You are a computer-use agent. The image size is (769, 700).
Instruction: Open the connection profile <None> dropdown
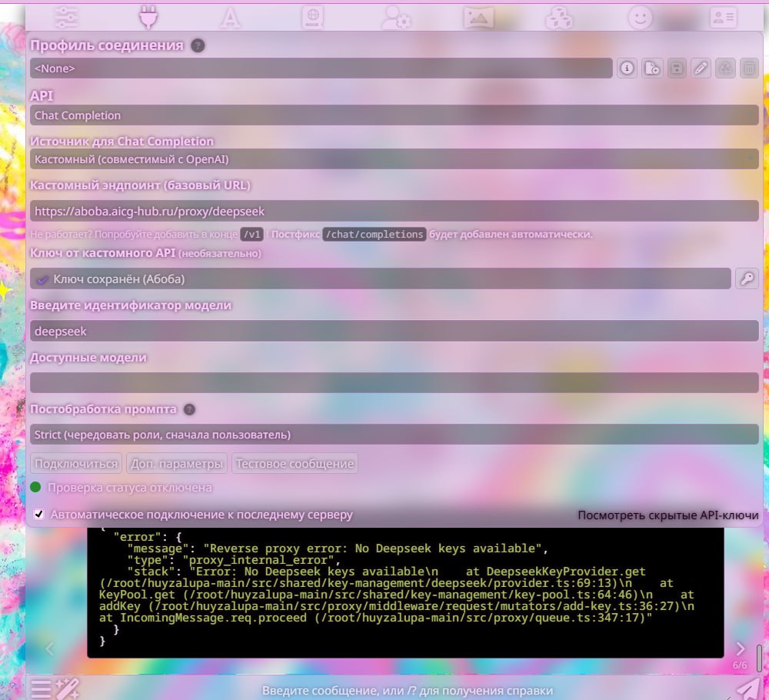321,68
